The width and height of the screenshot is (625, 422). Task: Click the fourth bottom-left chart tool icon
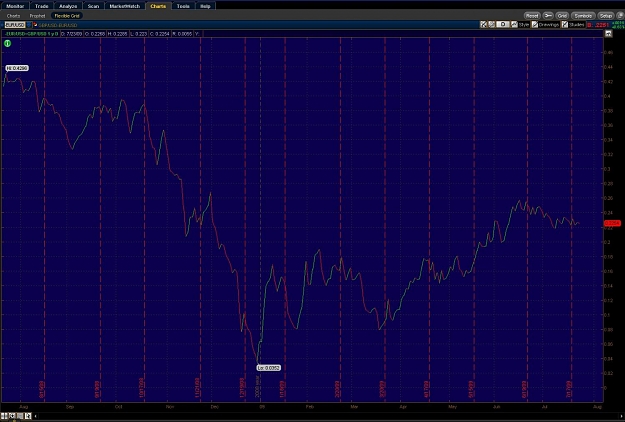tap(28, 416)
